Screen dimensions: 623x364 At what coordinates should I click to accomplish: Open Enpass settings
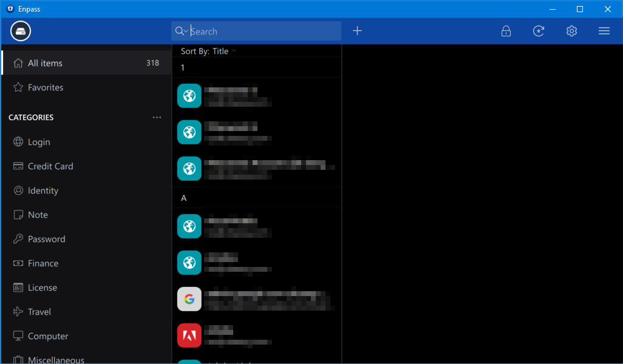(x=571, y=30)
